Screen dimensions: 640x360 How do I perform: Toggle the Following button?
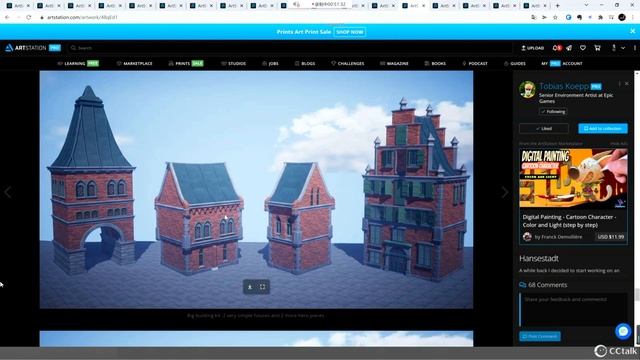coord(553,111)
